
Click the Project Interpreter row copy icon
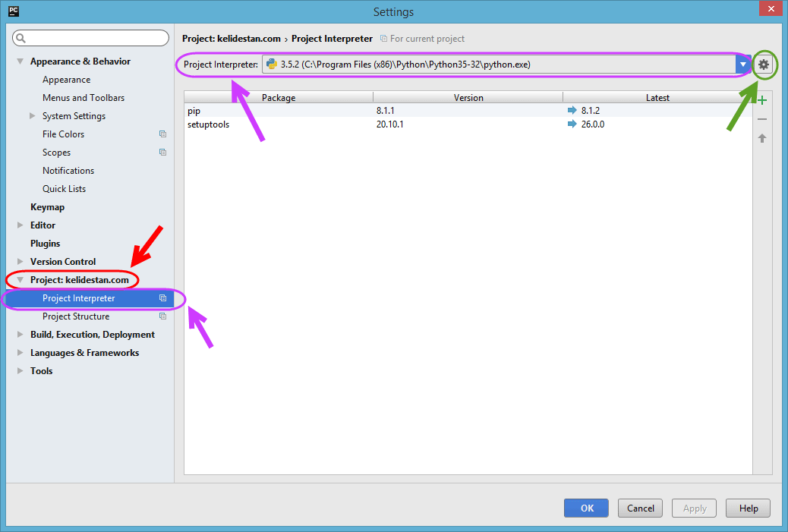162,298
